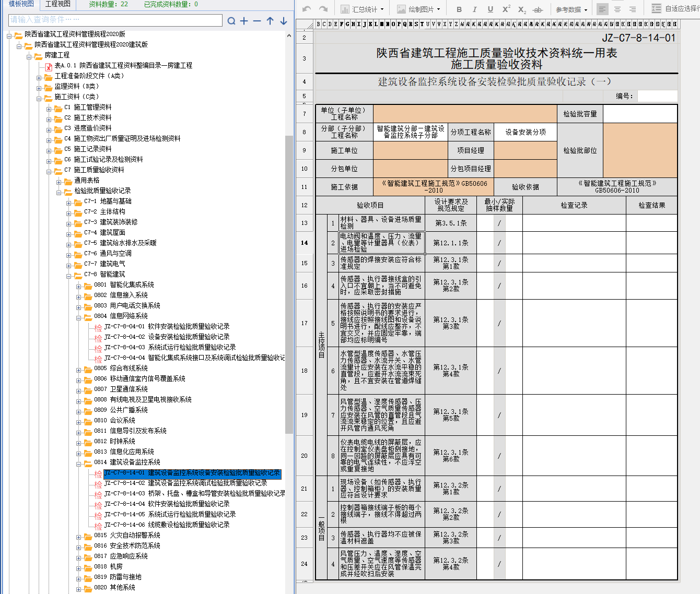
Task: Open JZ-C7-8-14-03 桥架托盘安装记录
Action: 194,494
